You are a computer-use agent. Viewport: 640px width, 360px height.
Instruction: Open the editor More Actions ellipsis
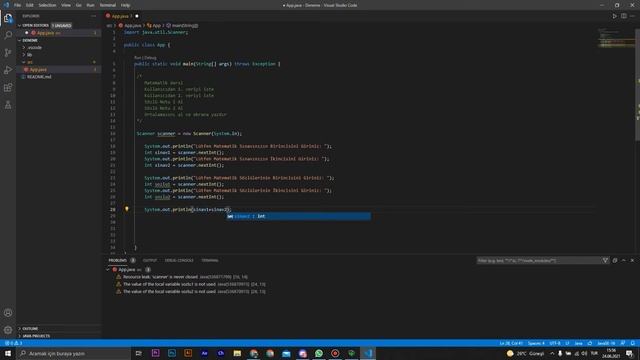click(632, 16)
